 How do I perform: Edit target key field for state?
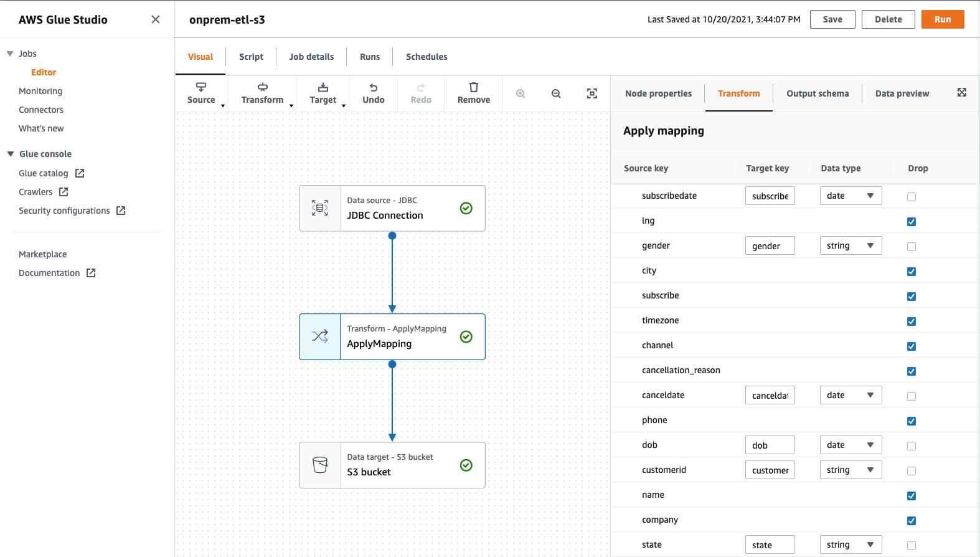click(770, 545)
